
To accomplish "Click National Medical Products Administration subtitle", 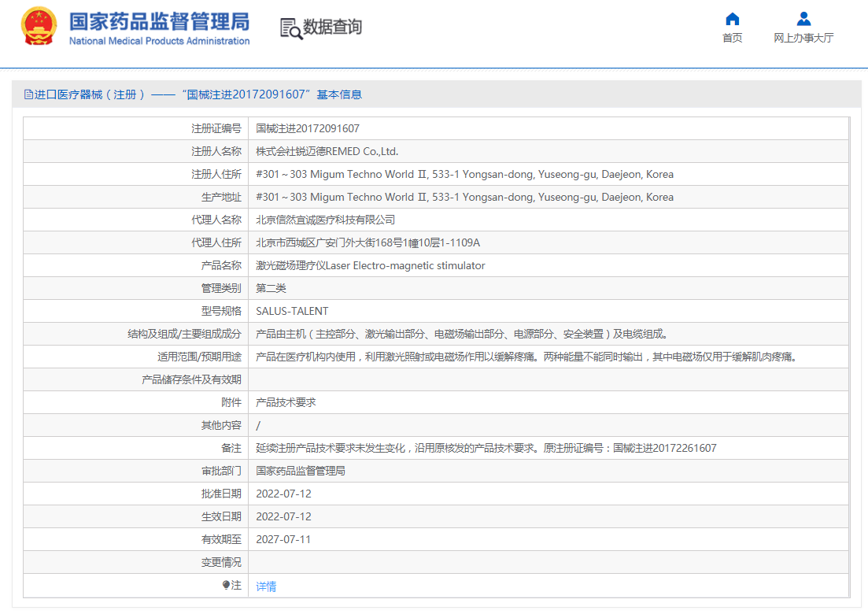I will click(x=160, y=41).
